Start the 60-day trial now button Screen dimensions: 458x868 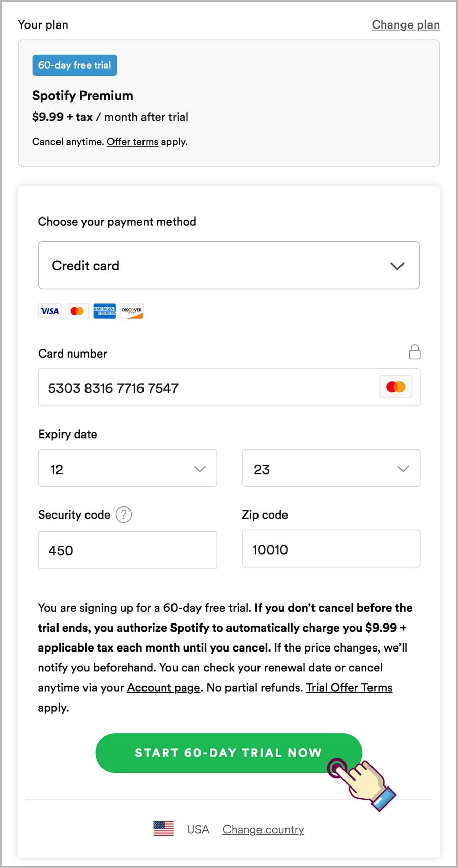(x=229, y=753)
